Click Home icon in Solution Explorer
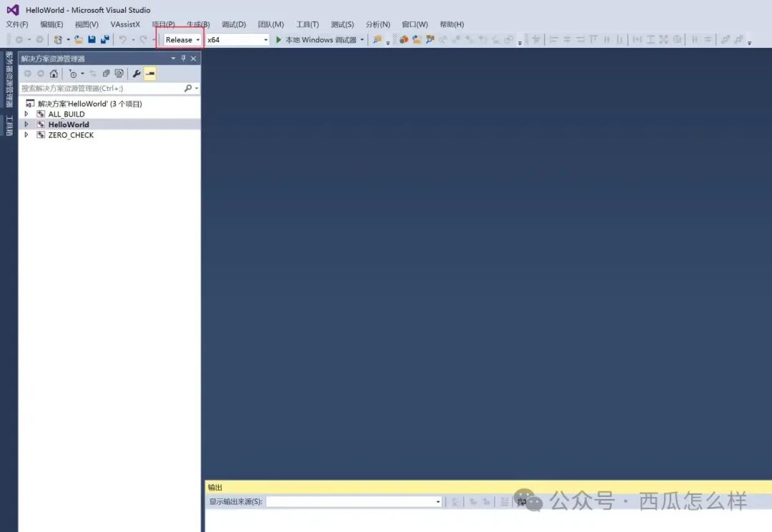The height and width of the screenshot is (532, 772). [54, 74]
